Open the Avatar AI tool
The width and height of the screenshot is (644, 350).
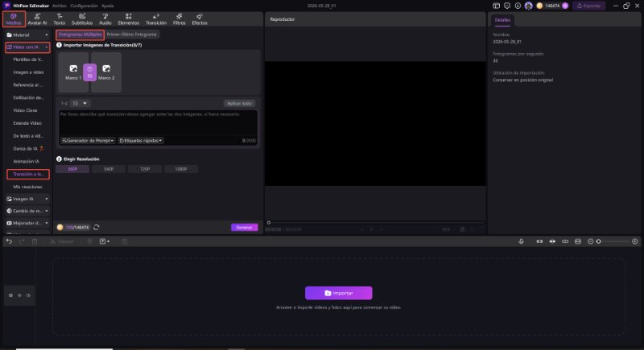pos(37,19)
